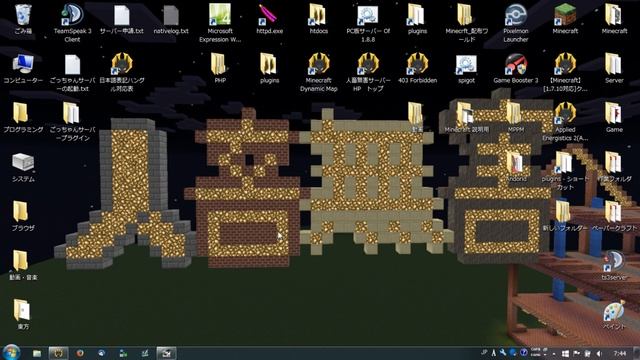Open the Game folder
Screen dimensions: 640x360
[x=614, y=117]
